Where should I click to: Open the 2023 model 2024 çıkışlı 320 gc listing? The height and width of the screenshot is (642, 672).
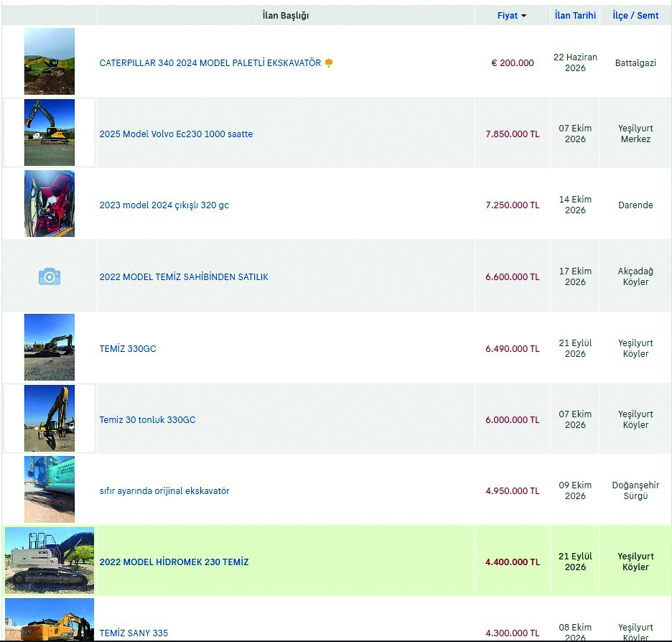click(x=164, y=205)
